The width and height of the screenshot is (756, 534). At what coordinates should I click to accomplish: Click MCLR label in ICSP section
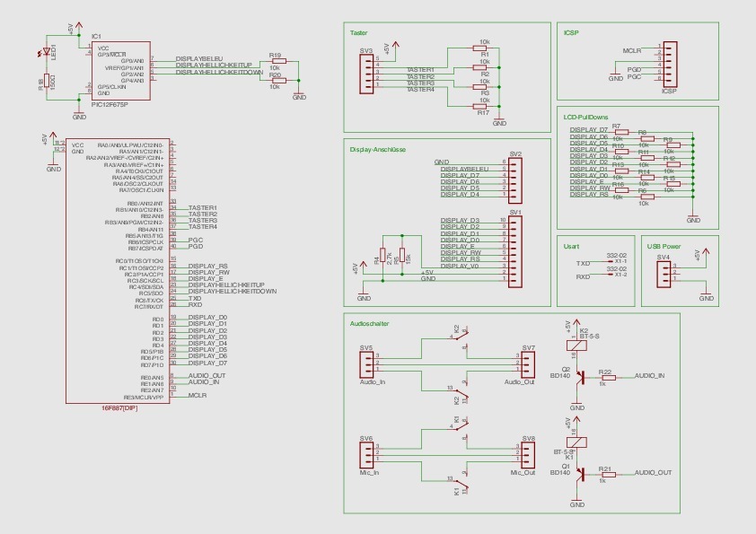click(x=631, y=50)
